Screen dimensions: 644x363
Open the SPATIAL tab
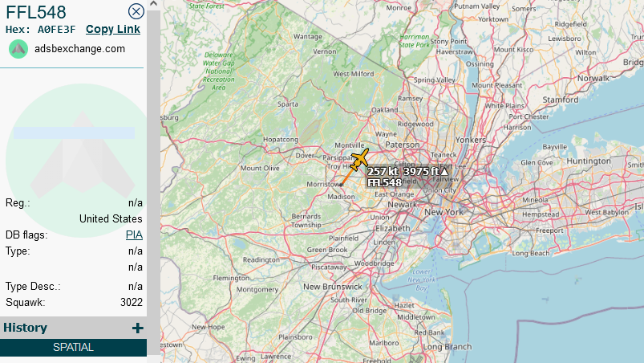73,348
